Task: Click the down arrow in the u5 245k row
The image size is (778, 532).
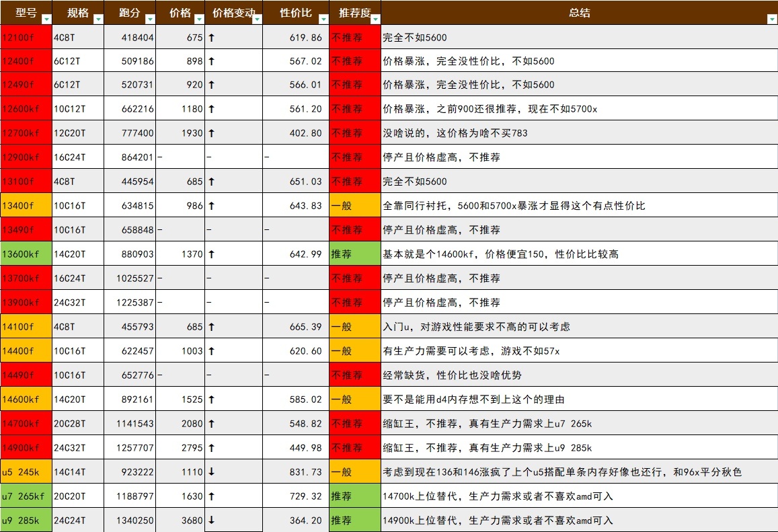Action: (212, 472)
